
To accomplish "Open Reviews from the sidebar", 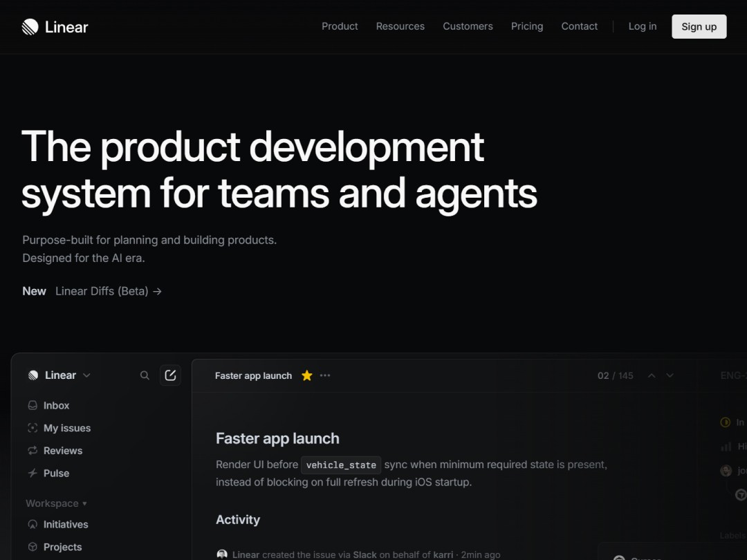I will (62, 450).
